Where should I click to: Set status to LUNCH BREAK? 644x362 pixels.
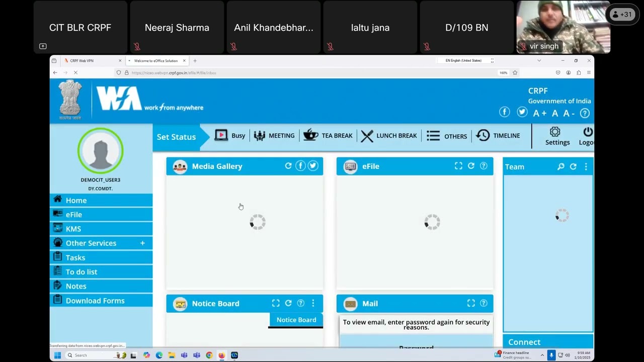point(388,136)
